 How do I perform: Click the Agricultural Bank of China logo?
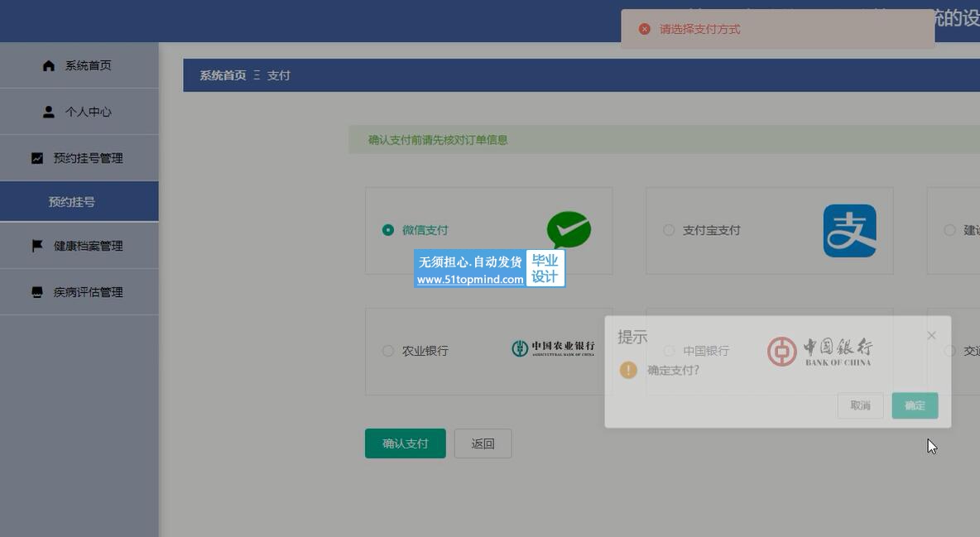(x=553, y=348)
